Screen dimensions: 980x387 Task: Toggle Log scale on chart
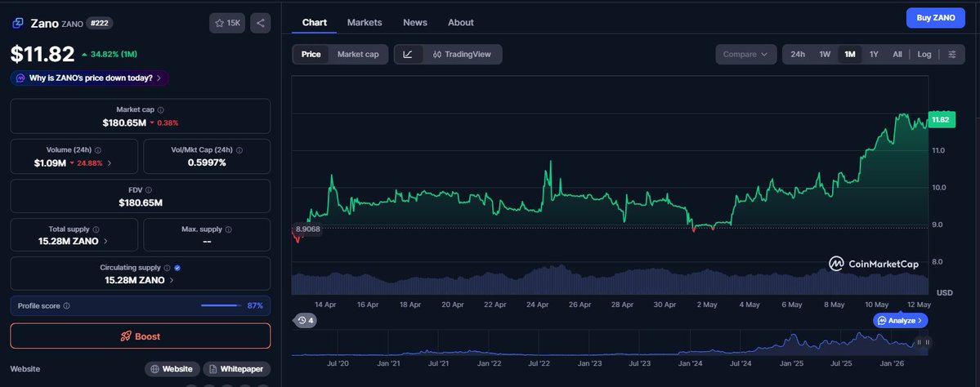(924, 55)
